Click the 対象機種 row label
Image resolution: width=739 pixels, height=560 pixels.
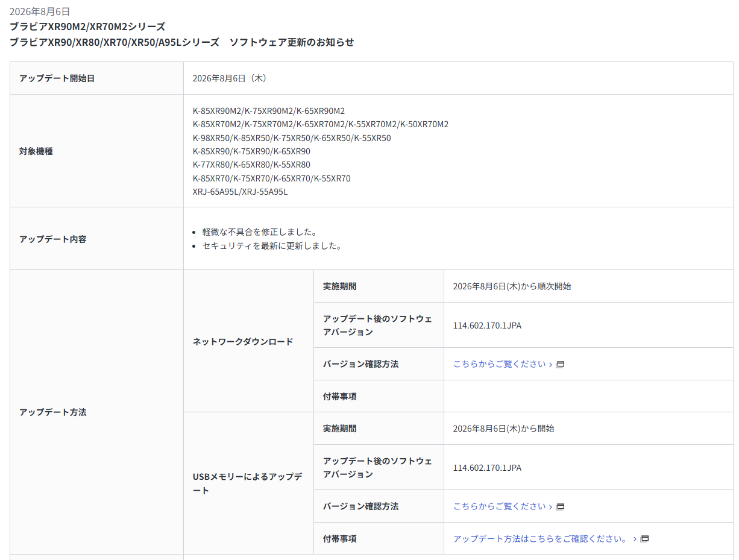click(36, 151)
